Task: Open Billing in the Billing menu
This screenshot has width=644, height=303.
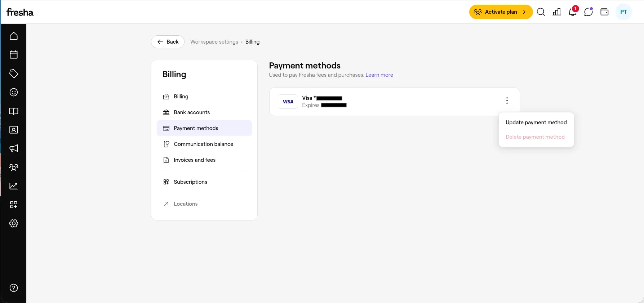Action: point(204,97)
